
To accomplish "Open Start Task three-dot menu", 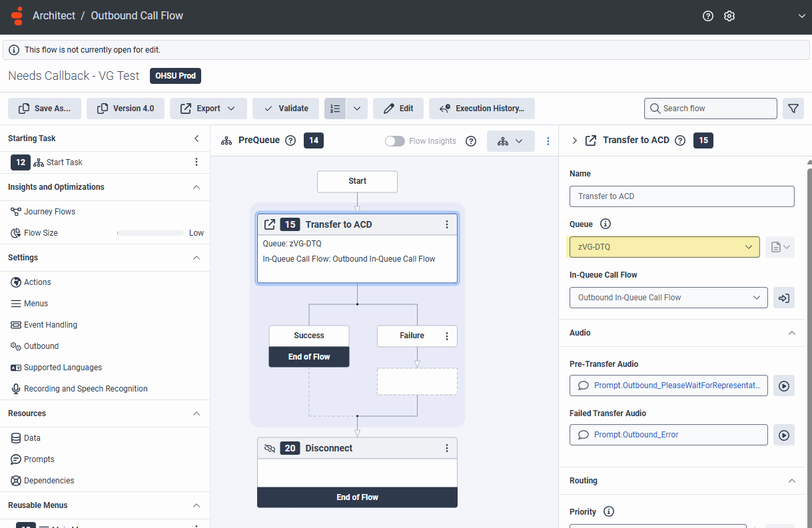I will pos(197,162).
